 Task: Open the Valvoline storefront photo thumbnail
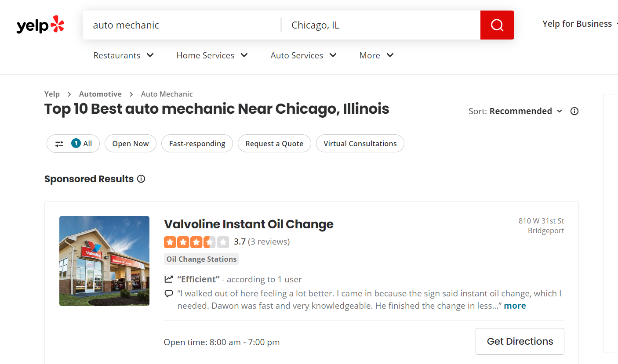point(104,261)
